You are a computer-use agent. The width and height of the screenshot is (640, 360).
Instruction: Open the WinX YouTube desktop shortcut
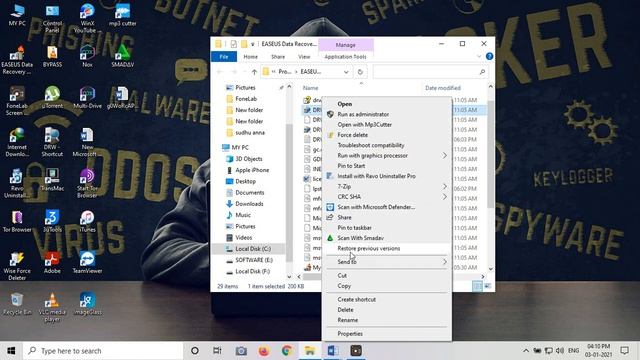(87, 18)
